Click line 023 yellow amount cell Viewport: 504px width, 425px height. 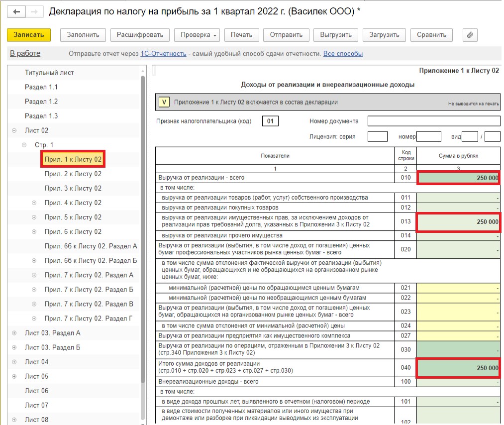458,312
